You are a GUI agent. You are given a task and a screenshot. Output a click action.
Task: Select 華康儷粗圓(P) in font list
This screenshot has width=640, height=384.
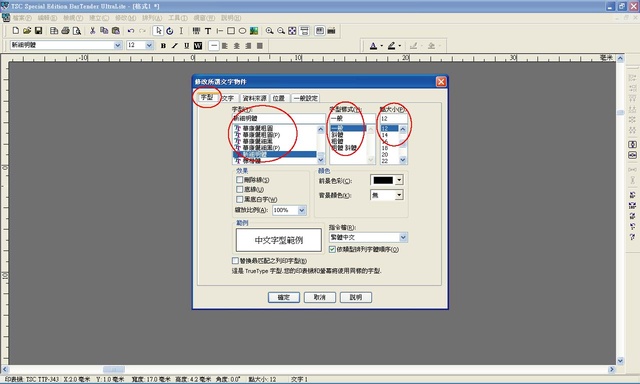261,135
